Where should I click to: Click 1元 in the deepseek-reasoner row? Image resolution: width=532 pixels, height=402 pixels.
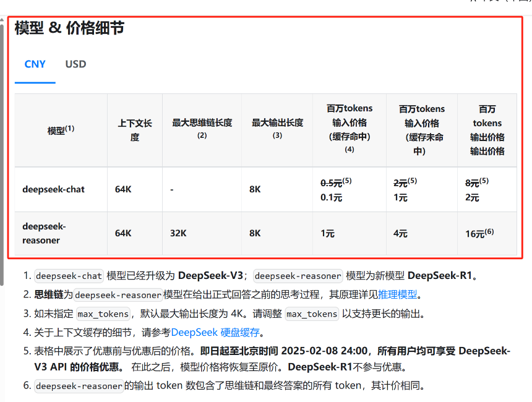point(327,233)
